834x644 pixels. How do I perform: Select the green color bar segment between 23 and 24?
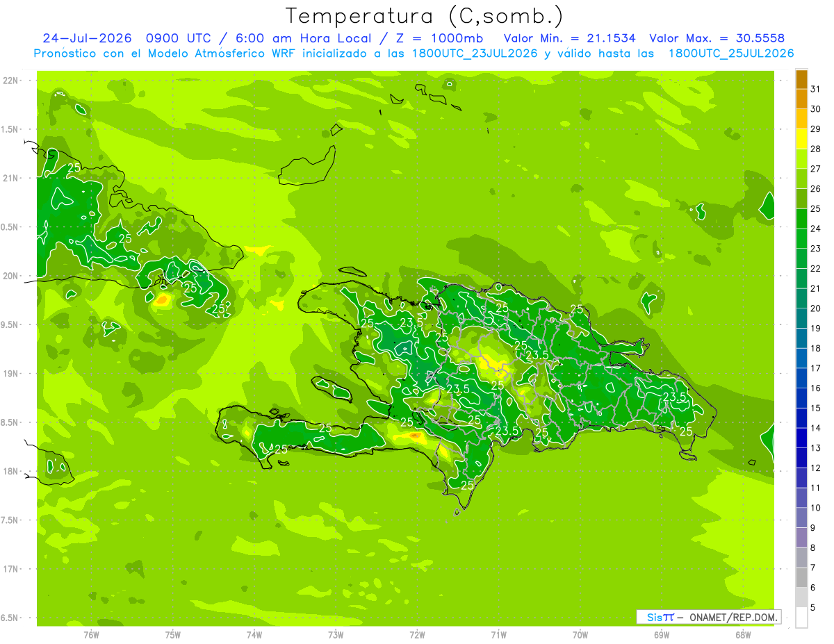(801, 238)
